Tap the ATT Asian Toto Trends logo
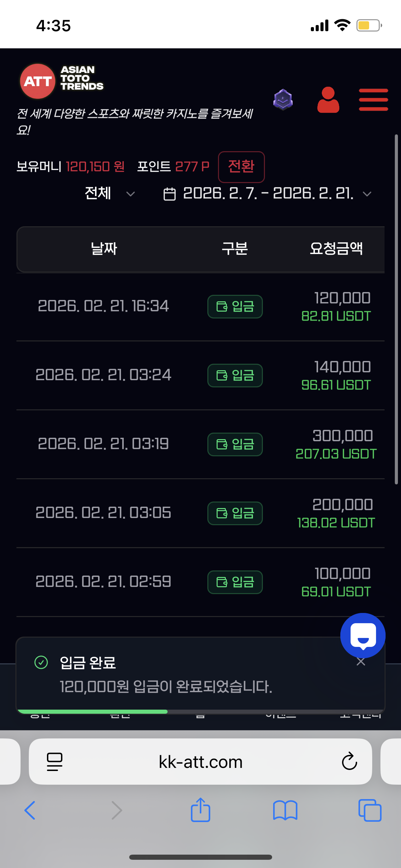This screenshot has width=401, height=868. (x=62, y=81)
